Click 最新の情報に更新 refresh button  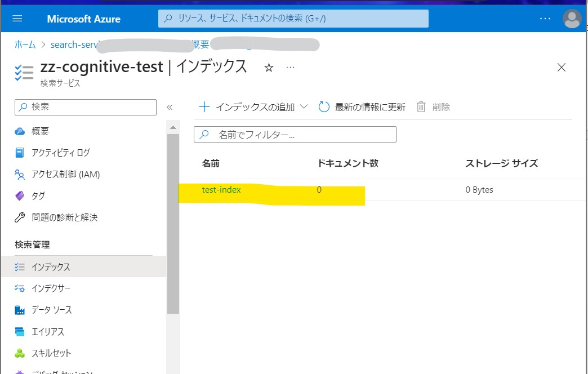(362, 107)
